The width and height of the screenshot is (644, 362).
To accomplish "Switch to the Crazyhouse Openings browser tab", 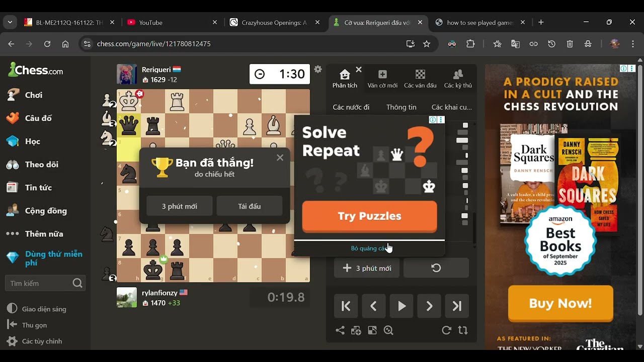I will tap(275, 22).
